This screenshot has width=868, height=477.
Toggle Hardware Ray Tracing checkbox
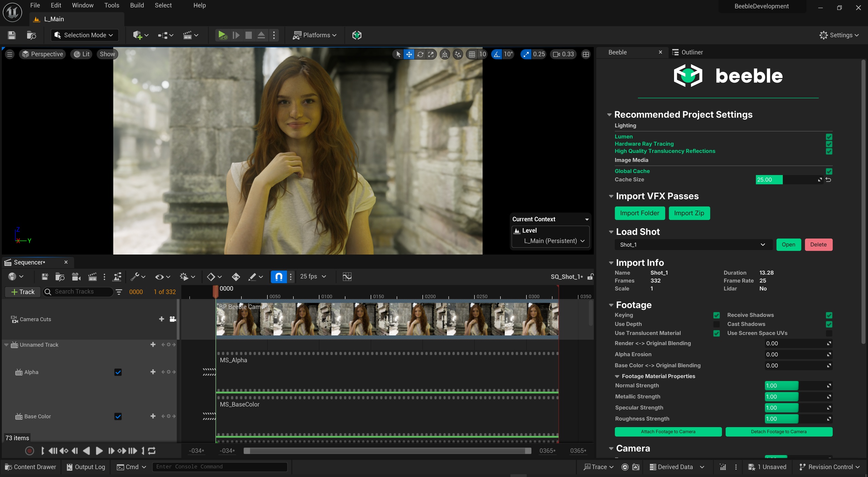pyautogui.click(x=829, y=144)
